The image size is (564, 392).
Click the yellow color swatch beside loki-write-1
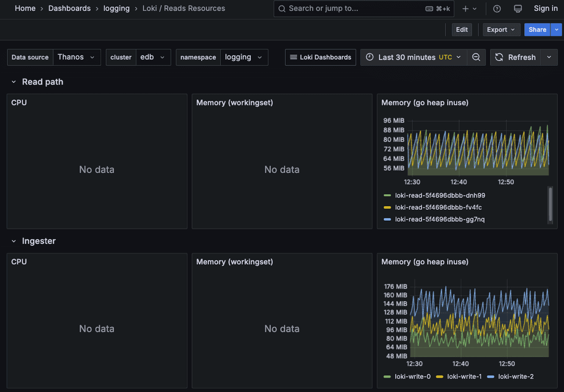(439, 376)
